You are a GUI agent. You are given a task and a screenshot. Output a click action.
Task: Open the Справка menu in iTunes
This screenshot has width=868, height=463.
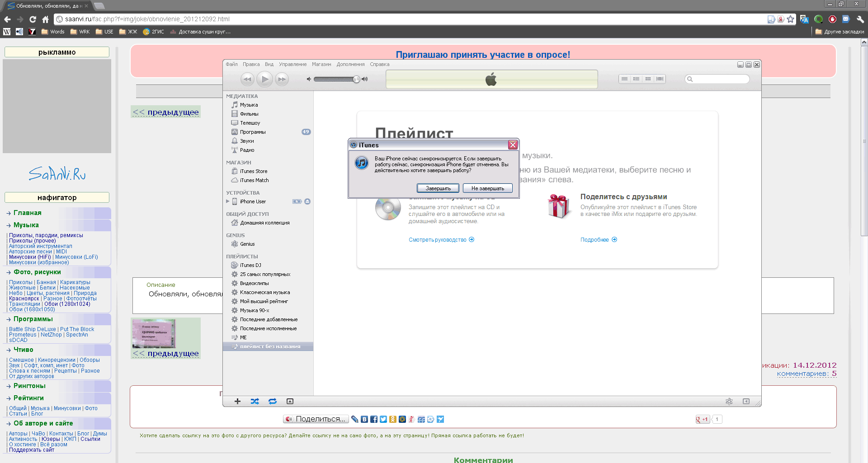click(x=379, y=64)
